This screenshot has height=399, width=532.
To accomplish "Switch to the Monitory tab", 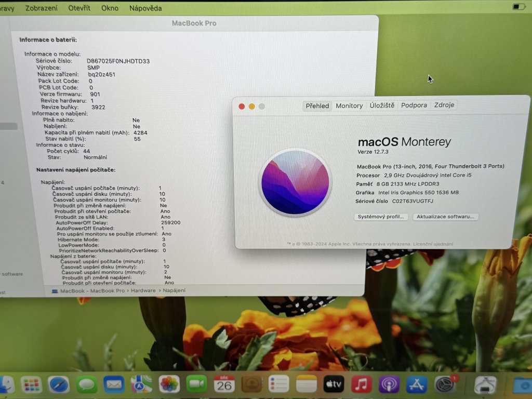I will tap(349, 106).
